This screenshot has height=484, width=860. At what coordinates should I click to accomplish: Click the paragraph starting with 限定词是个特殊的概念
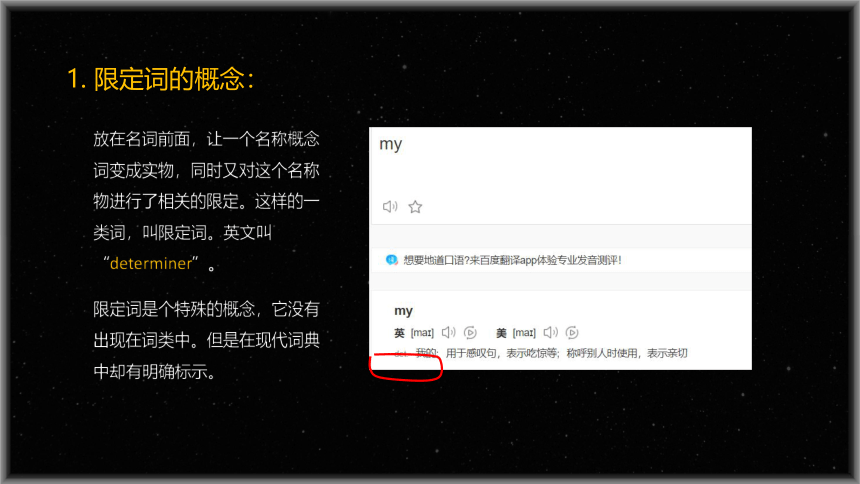tap(206, 341)
